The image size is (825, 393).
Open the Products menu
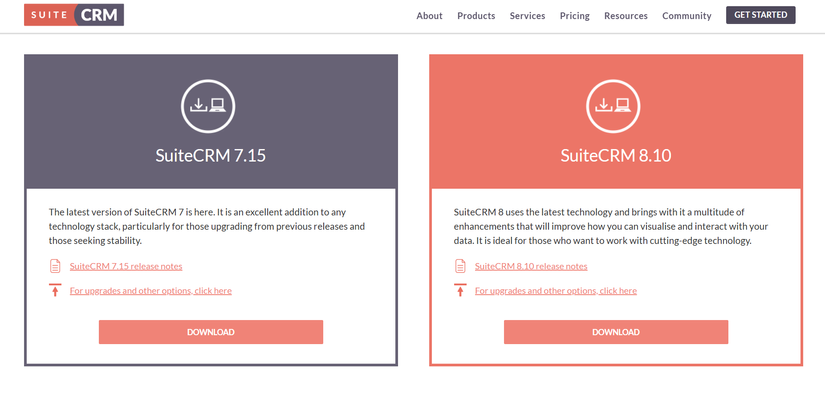click(476, 16)
